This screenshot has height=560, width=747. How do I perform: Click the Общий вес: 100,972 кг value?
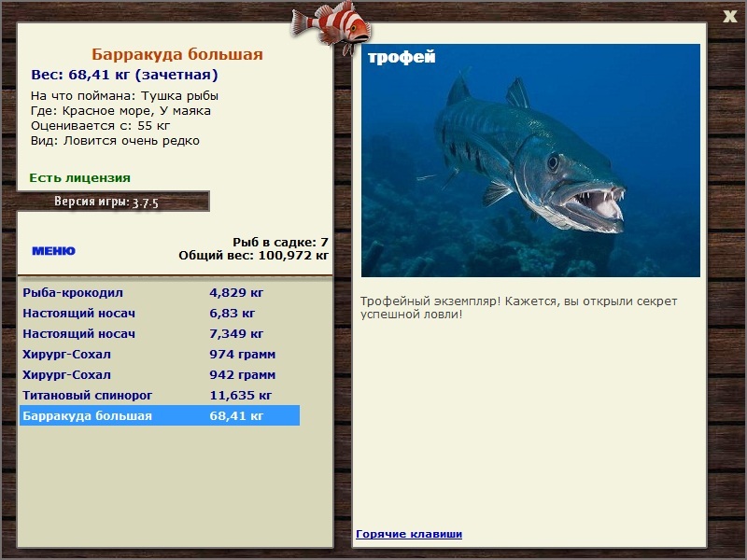(x=253, y=256)
